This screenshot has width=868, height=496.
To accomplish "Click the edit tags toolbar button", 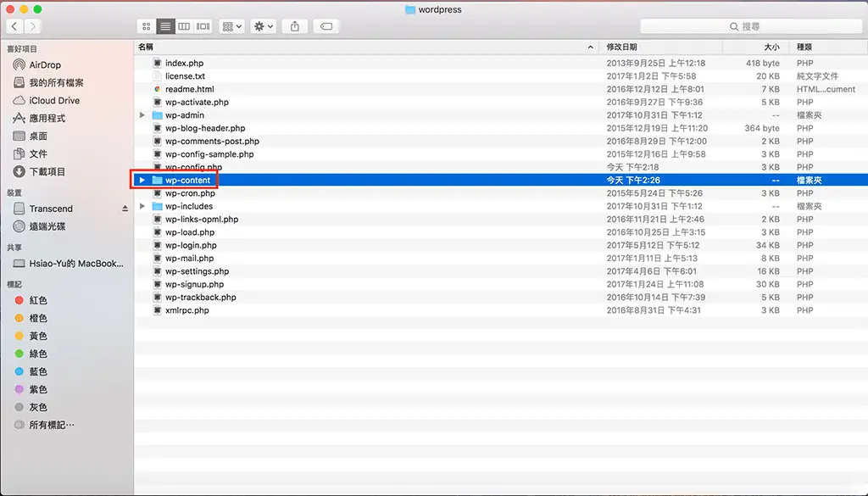I will click(x=326, y=26).
